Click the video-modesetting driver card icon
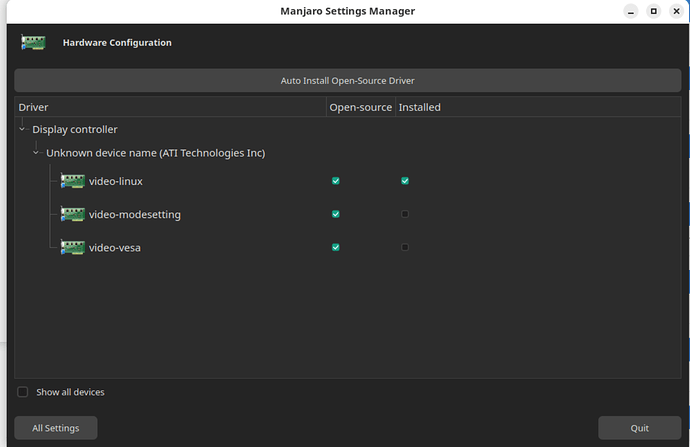The height and width of the screenshot is (447, 690). pyautogui.click(x=72, y=214)
